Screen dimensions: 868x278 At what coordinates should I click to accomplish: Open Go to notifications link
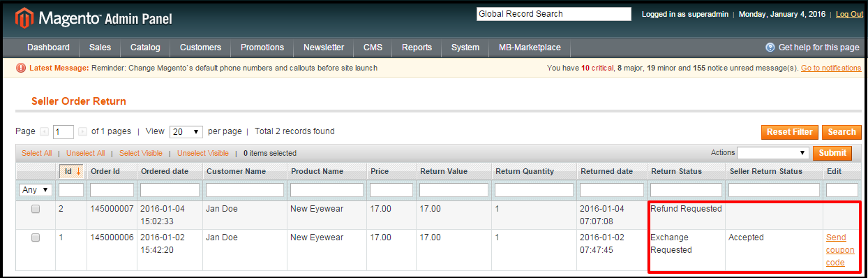pyautogui.click(x=831, y=68)
